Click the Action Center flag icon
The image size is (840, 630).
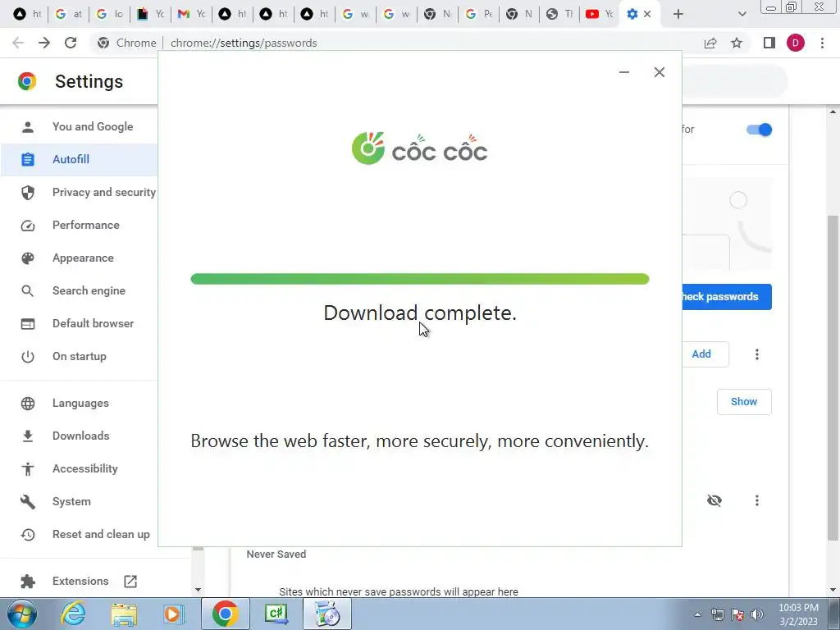click(x=737, y=614)
